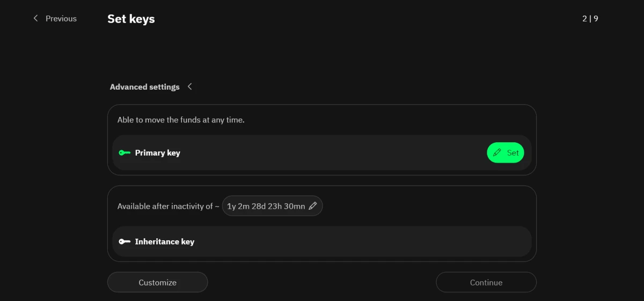Click the "Available after inactivity of" text

click(x=168, y=206)
